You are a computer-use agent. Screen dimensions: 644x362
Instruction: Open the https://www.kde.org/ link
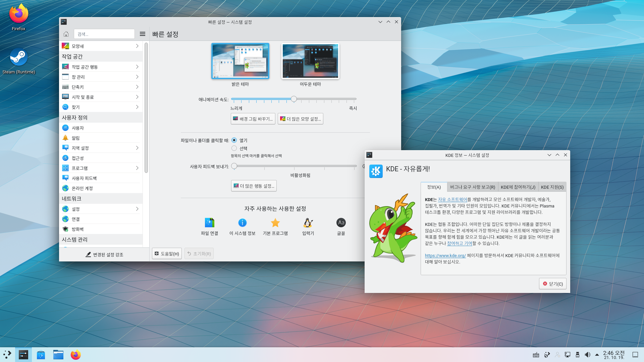[445, 255]
